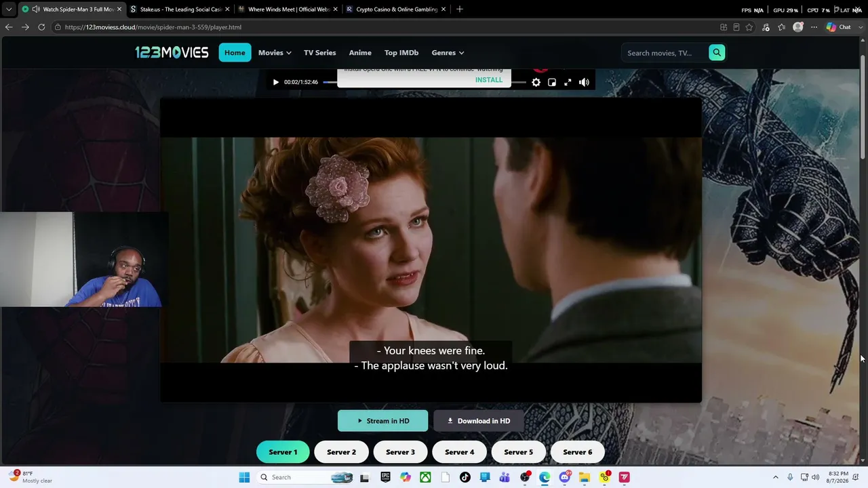Open the Anime nav item
The image size is (868, 488).
(x=360, y=53)
